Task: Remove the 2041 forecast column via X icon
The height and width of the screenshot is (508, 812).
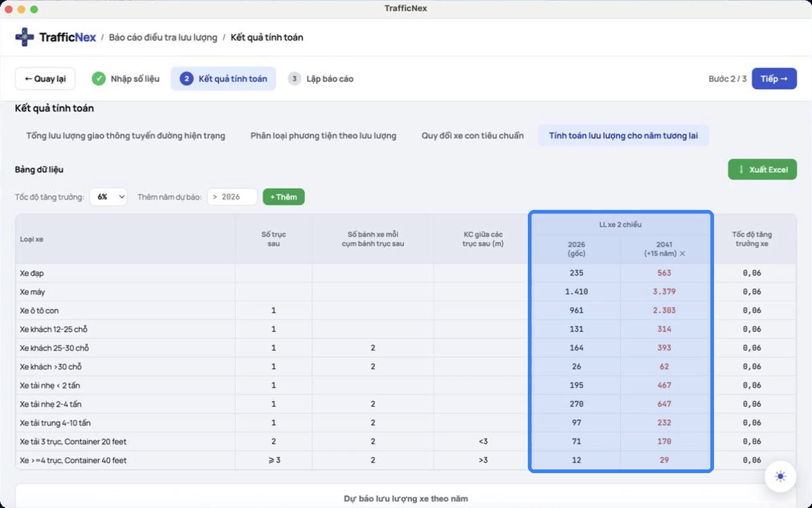Action: click(x=682, y=254)
